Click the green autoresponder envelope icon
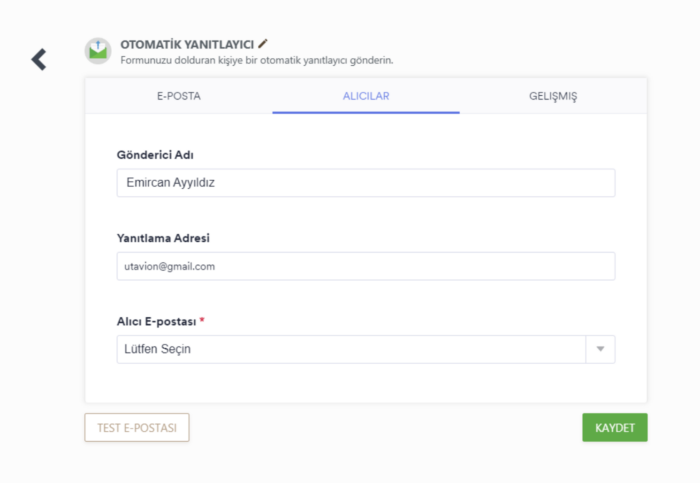This screenshot has width=700, height=483. pyautogui.click(x=97, y=51)
